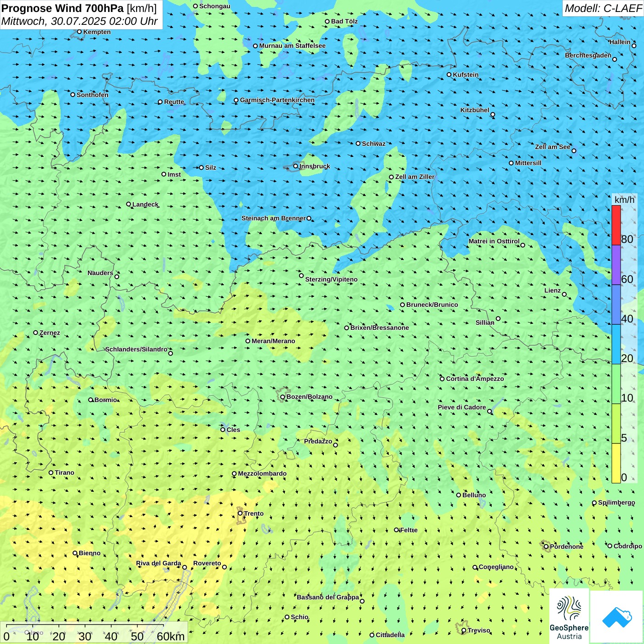Screen dimensions: 644x644
Task: Click the "60km" scale bar label
Action: pyautogui.click(x=171, y=636)
